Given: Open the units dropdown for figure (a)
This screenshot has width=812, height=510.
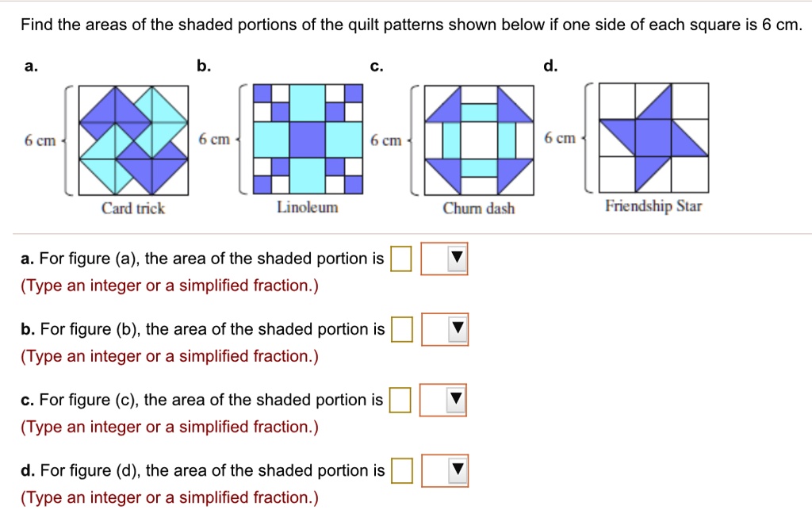Looking at the screenshot, I should coord(446,259).
